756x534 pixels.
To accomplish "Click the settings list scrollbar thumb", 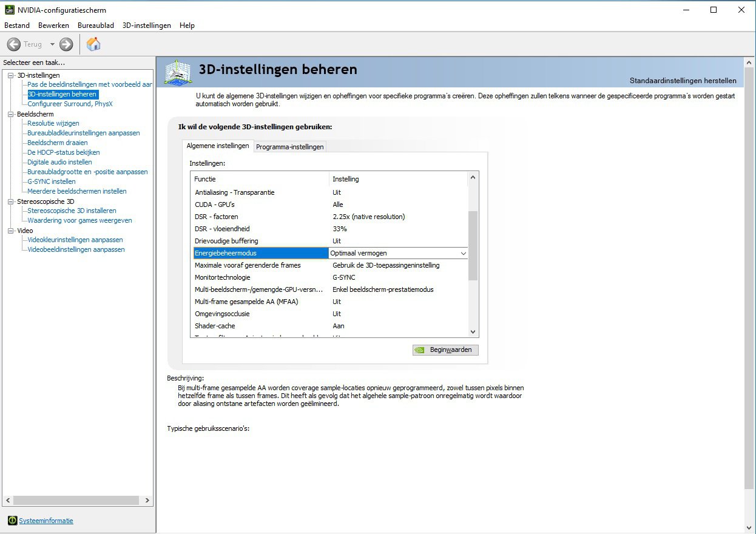I will pos(473,246).
